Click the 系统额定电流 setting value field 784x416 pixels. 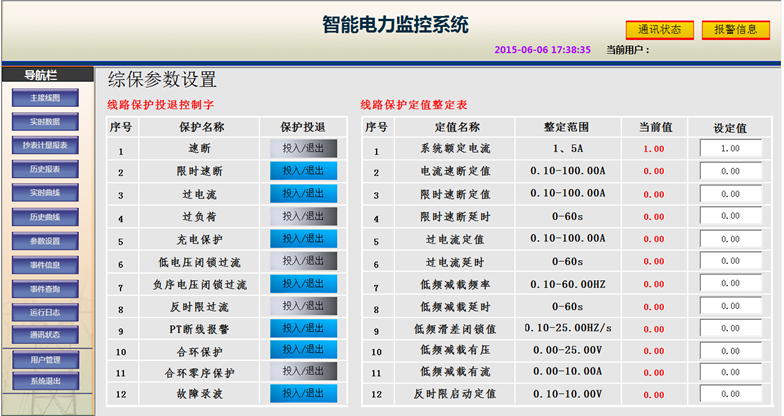pos(730,148)
